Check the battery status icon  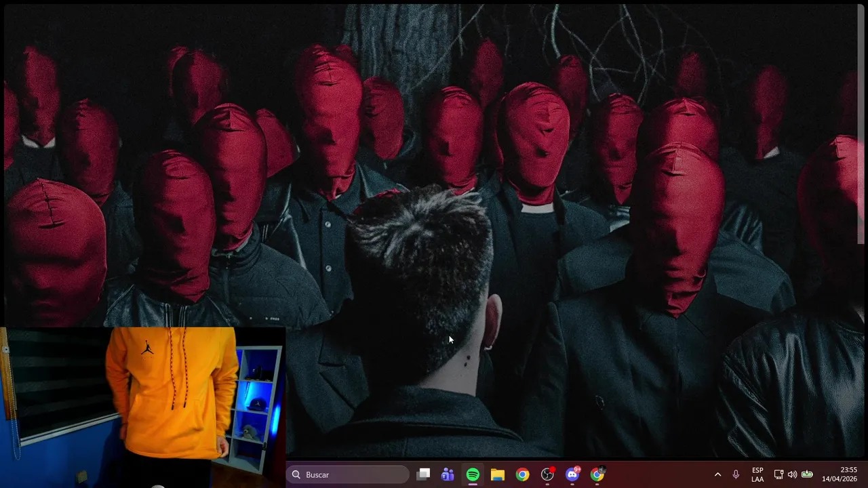(x=807, y=474)
